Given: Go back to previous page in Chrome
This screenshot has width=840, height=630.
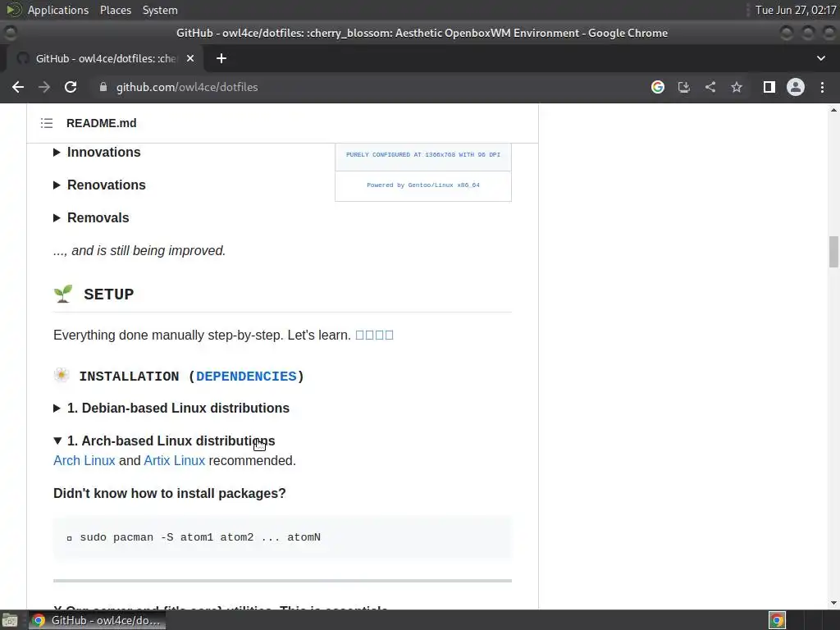Looking at the screenshot, I should click(x=18, y=87).
